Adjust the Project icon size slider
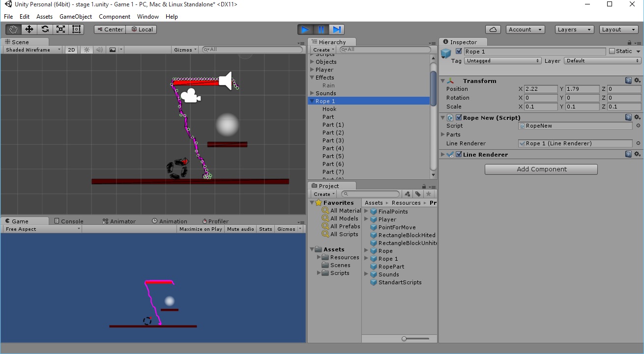 (x=404, y=339)
